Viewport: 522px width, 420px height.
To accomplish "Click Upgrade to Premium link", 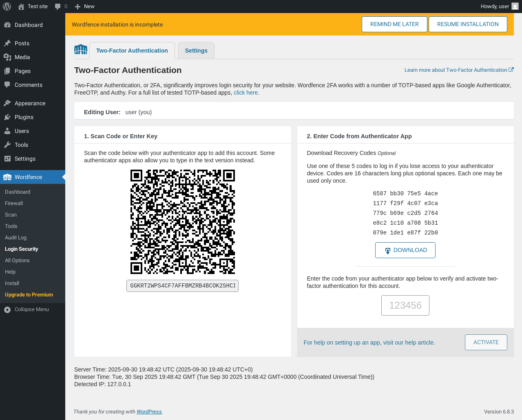I will (x=29, y=295).
